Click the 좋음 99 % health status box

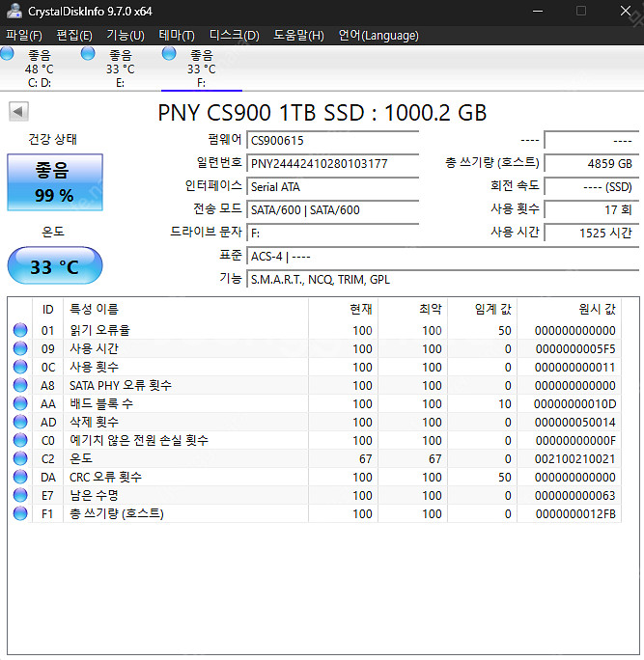point(55,182)
